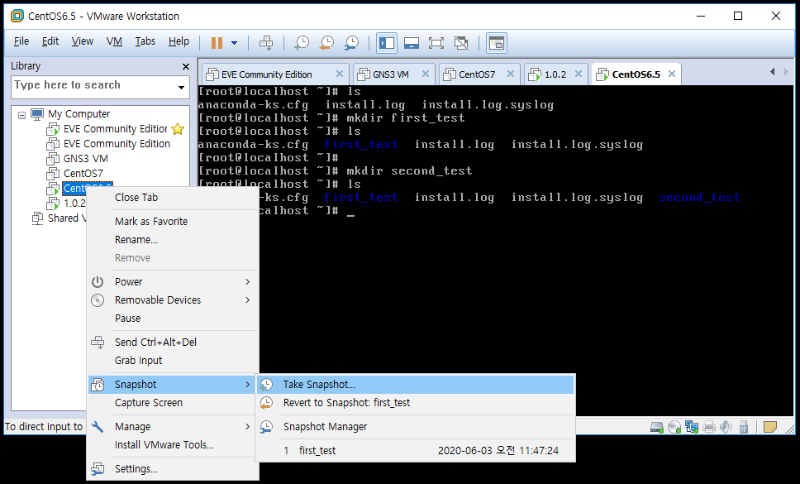The width and height of the screenshot is (800, 484).
Task: Select snapshot 1 first_test entry
Action: (415, 451)
